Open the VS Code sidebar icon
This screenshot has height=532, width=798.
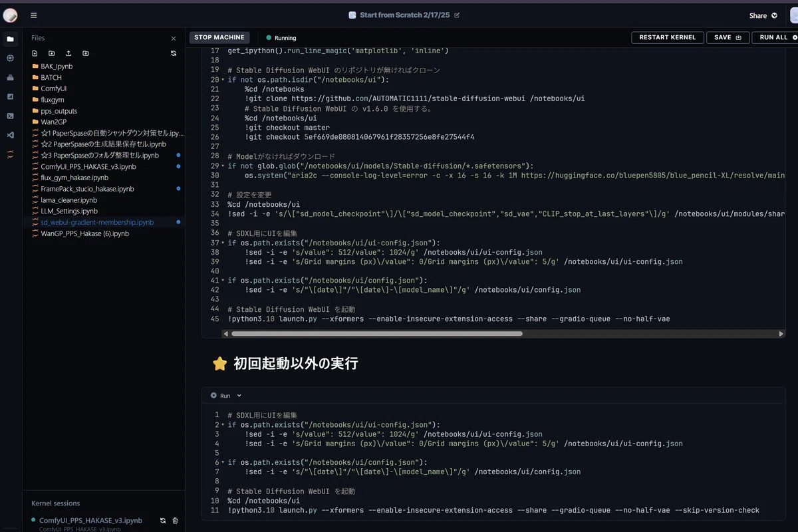[10, 135]
